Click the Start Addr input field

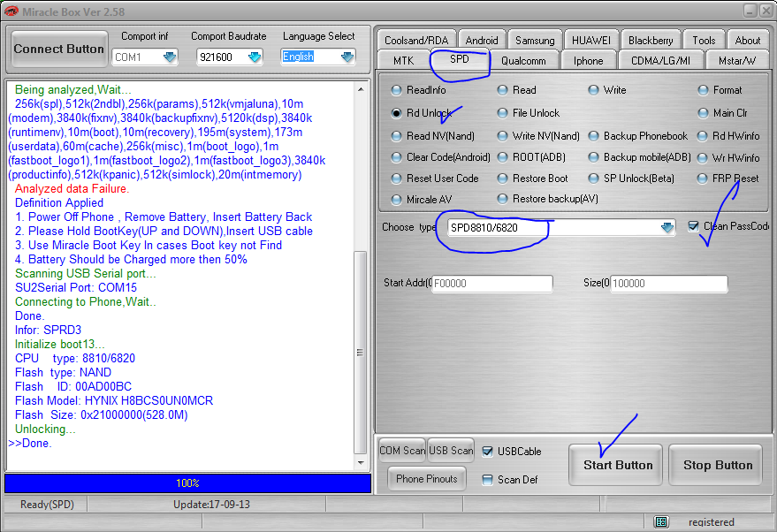click(492, 284)
